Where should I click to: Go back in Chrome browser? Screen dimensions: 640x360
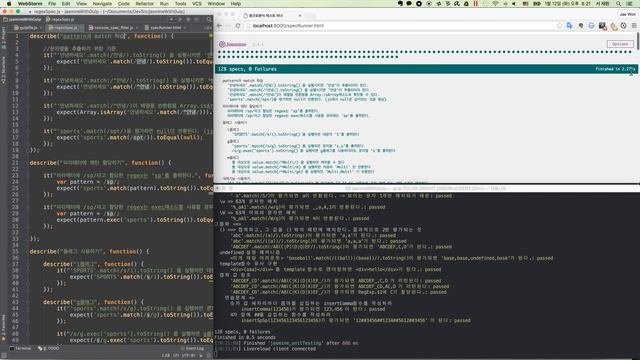click(x=220, y=26)
